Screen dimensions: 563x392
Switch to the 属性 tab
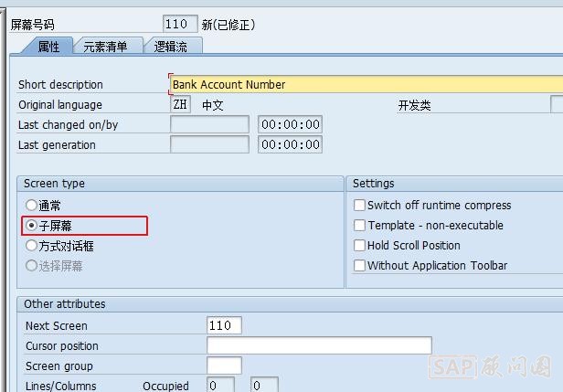(48, 46)
